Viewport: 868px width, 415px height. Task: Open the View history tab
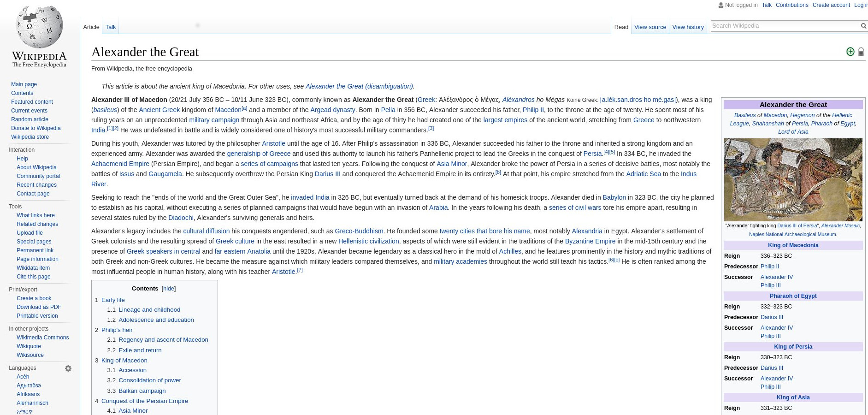(688, 27)
